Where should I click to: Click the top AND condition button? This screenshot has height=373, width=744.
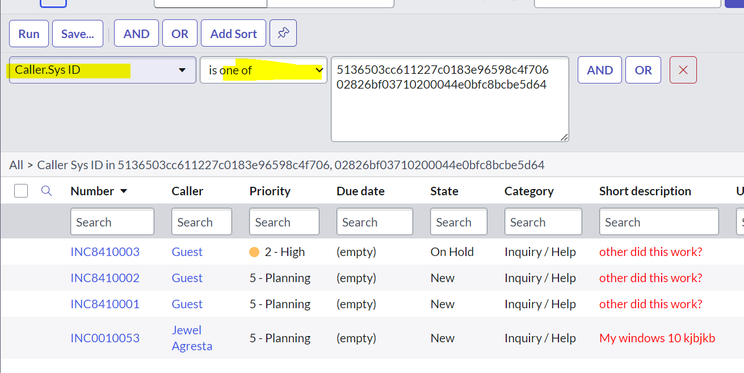point(136,34)
